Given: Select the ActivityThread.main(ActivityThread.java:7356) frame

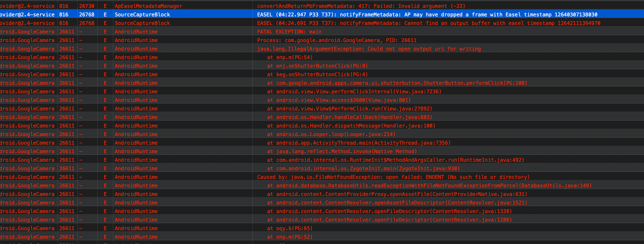Looking at the screenshot, I should click(x=359, y=143).
